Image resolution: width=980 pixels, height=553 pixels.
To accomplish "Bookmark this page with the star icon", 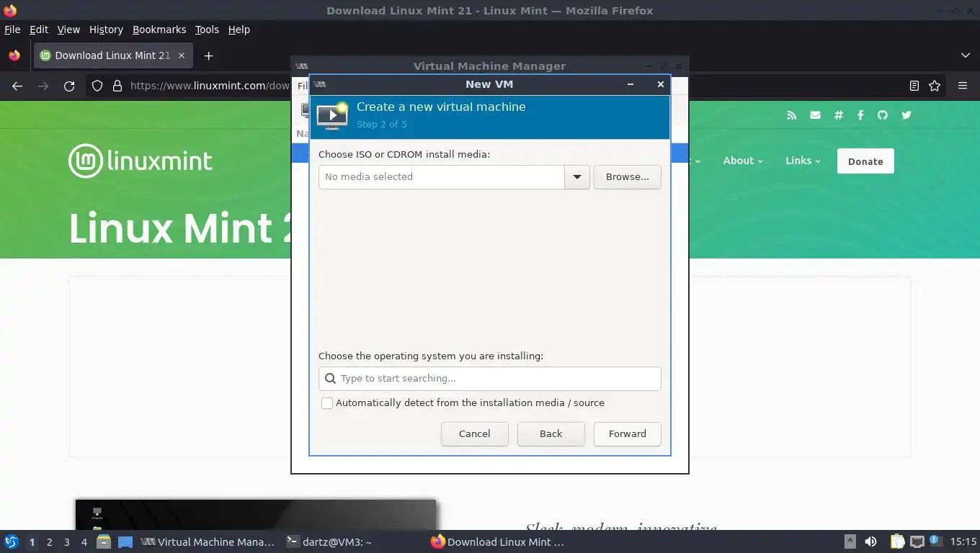I will pyautogui.click(x=935, y=86).
